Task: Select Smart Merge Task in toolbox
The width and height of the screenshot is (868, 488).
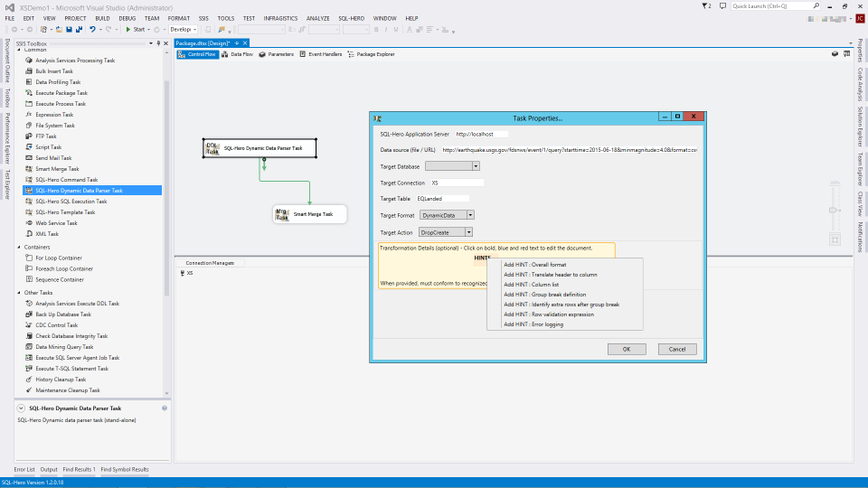Action: 57,169
